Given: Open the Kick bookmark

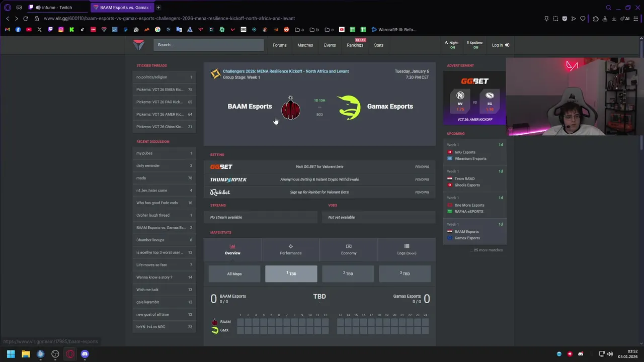Looking at the screenshot, I should [x=71, y=30].
